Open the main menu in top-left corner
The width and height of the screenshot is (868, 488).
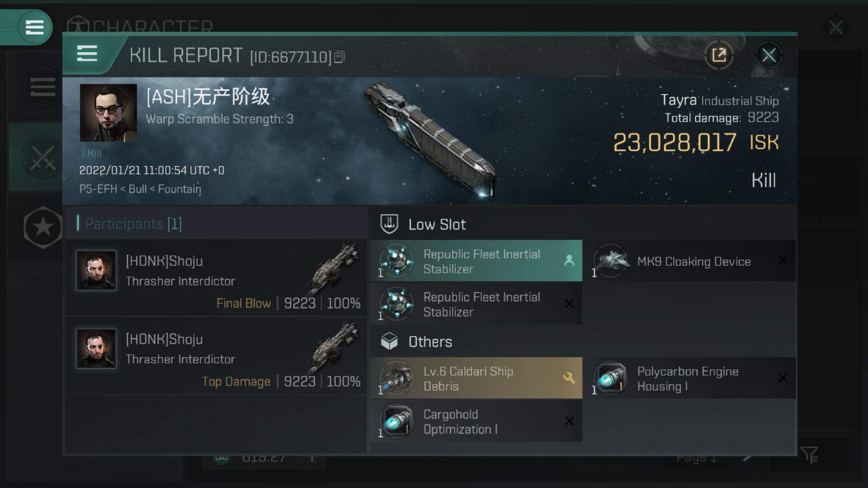pyautogui.click(x=34, y=27)
